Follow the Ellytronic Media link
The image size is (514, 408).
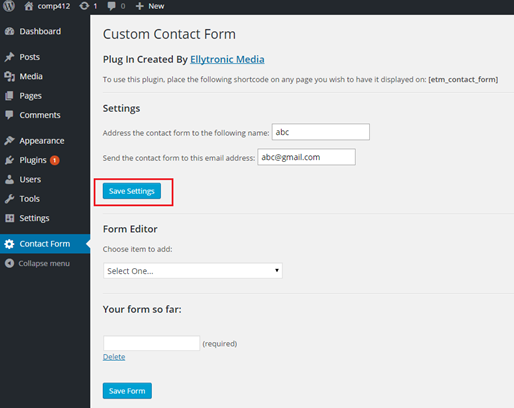[x=227, y=59]
